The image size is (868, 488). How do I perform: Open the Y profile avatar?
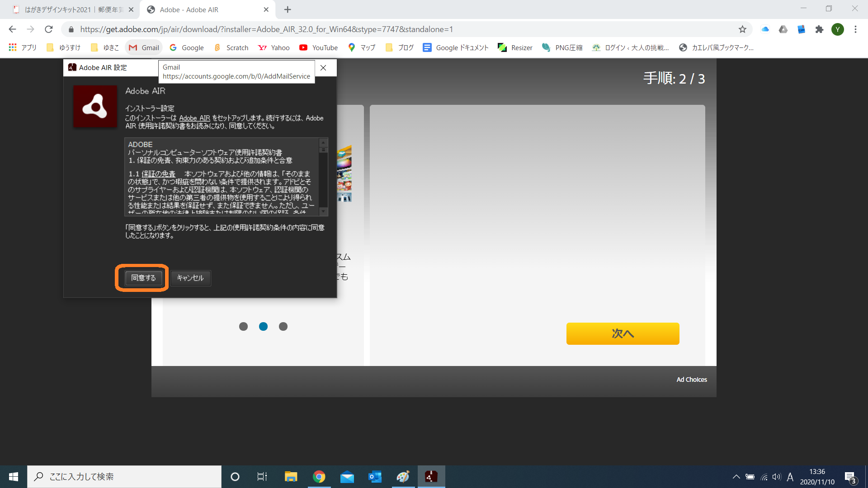pos(838,29)
